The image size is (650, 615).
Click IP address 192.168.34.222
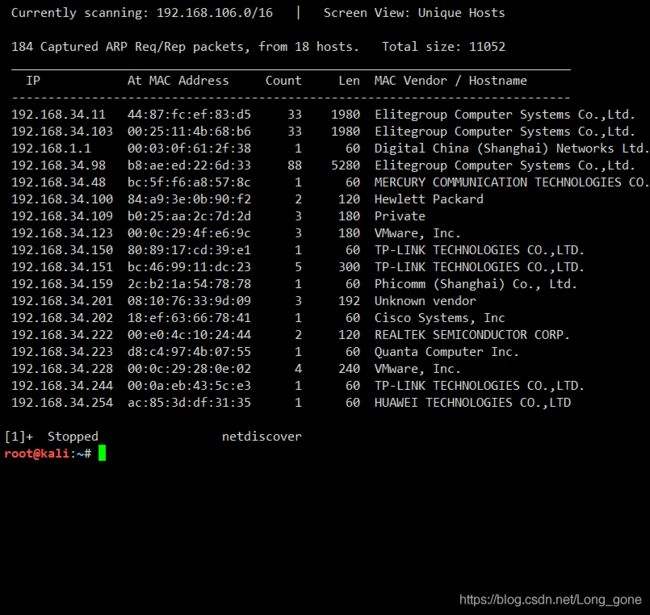[x=62, y=335]
